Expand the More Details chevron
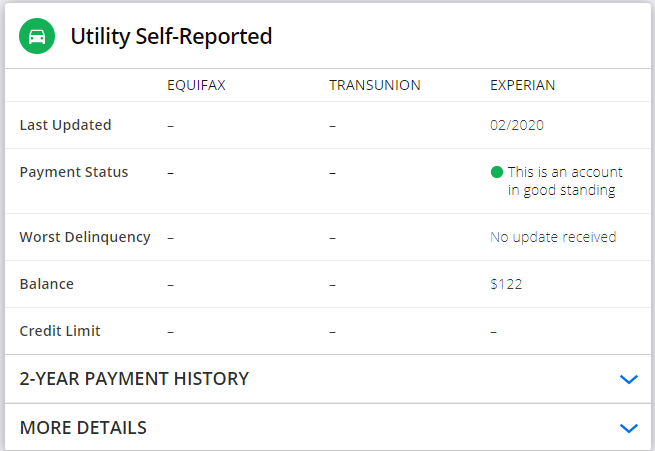Screen dimensions: 655x451 (629, 428)
